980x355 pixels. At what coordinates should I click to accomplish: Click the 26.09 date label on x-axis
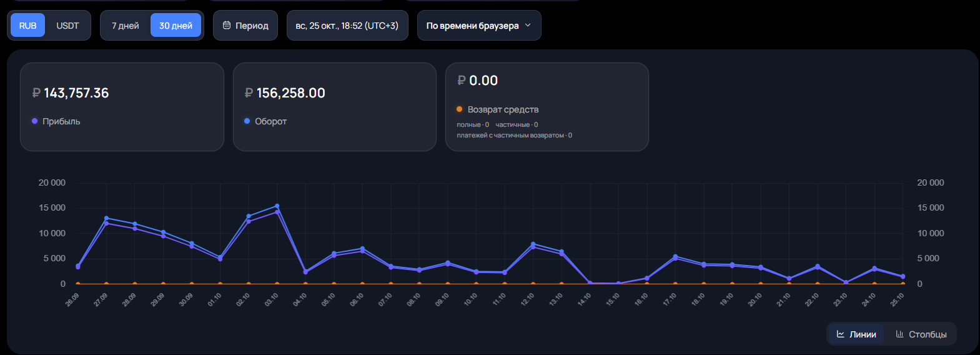pyautogui.click(x=72, y=299)
